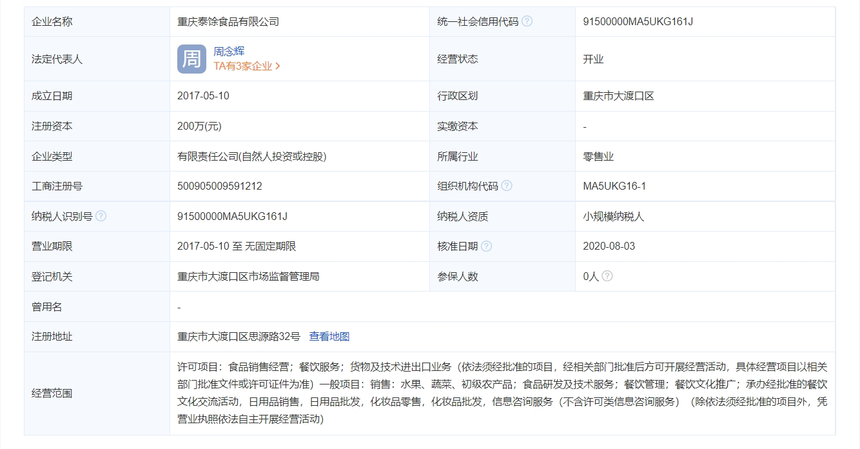The height and width of the screenshot is (449, 860).
Task: Click the 纳税人资质 label
Action: click(462, 216)
